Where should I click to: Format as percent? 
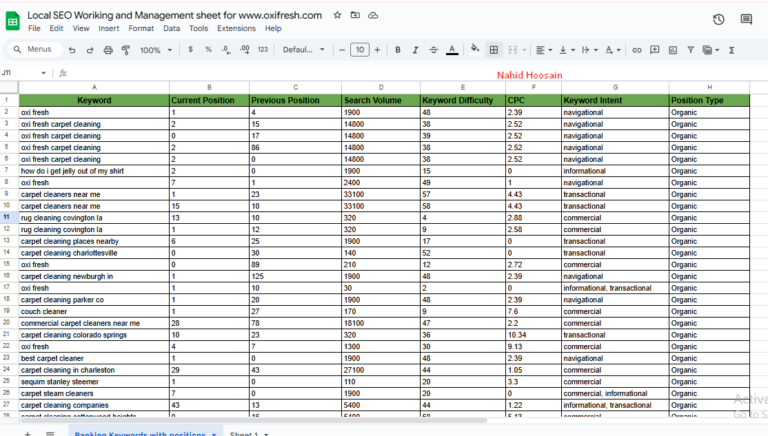point(208,49)
